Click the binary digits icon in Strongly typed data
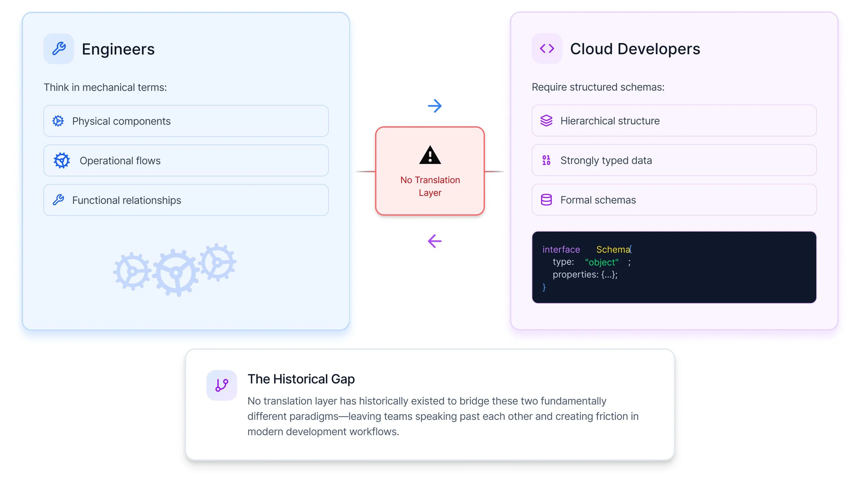This screenshot has width=860, height=504. point(546,160)
